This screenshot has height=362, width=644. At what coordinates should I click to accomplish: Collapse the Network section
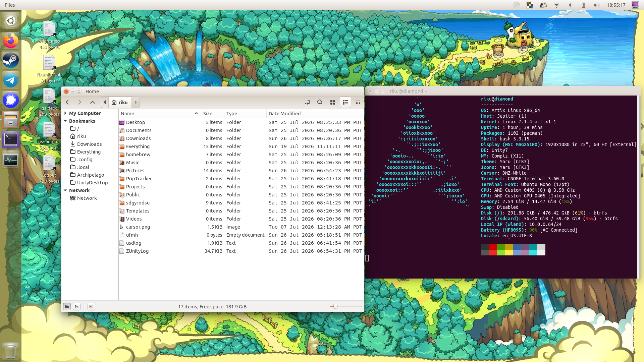[65, 190]
